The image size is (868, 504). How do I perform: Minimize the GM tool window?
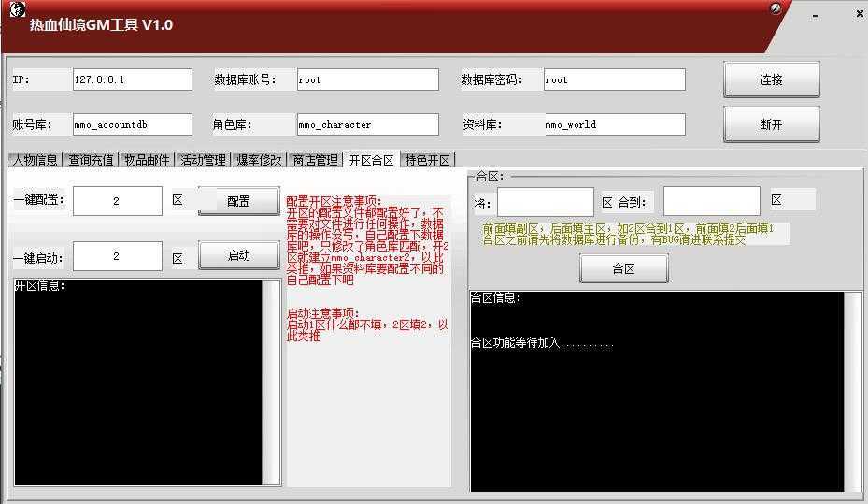pyautogui.click(x=817, y=16)
